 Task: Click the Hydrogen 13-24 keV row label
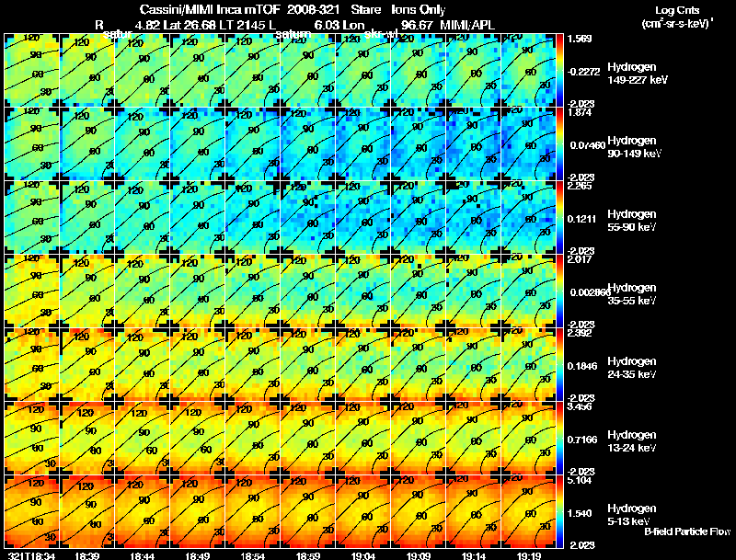(632, 441)
